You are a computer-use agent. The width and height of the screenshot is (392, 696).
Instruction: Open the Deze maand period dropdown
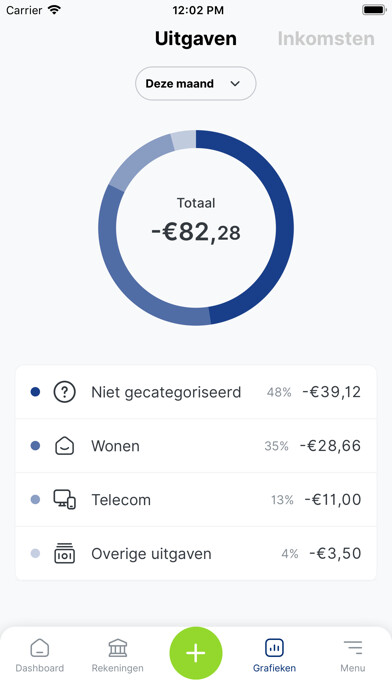[x=196, y=83]
